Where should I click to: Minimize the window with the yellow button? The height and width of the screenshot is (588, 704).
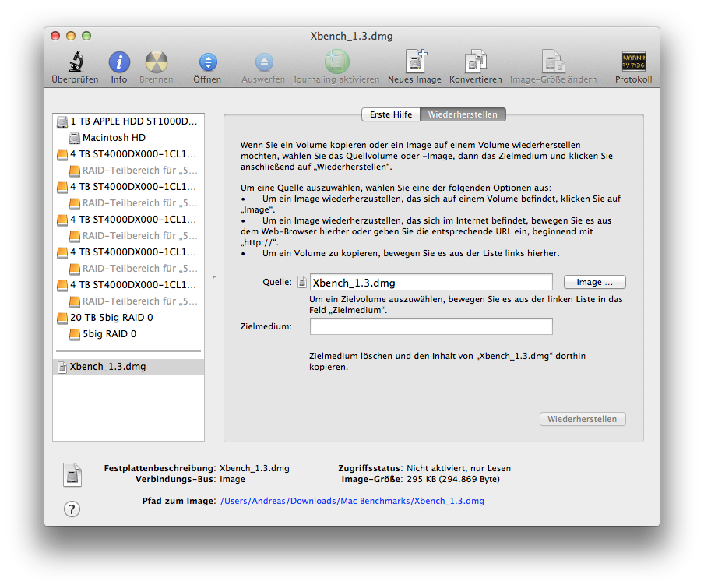coord(71,36)
